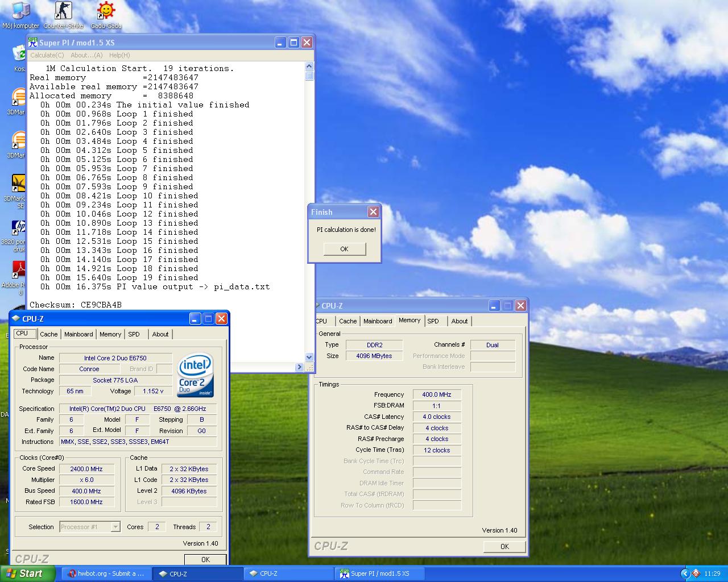Open the About...(A) menu in Super PI
This screenshot has height=582, width=728.
click(x=86, y=55)
